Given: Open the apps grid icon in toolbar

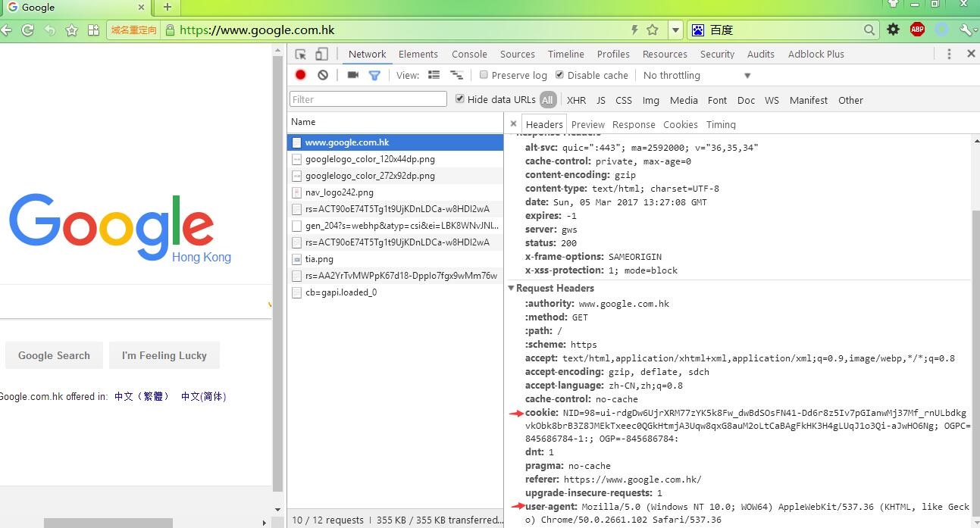Looking at the screenshot, I should 94,30.
